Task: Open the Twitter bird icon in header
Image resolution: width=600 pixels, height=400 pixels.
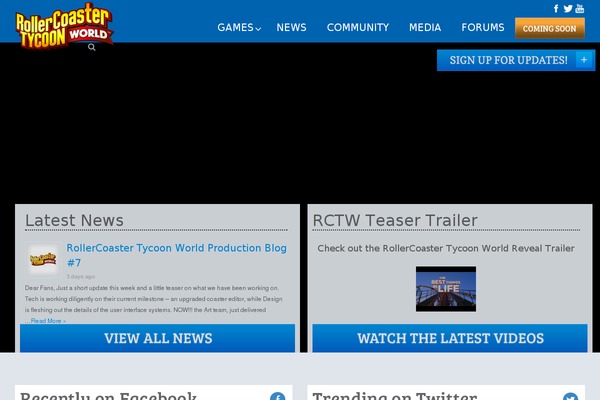Action: [568, 8]
